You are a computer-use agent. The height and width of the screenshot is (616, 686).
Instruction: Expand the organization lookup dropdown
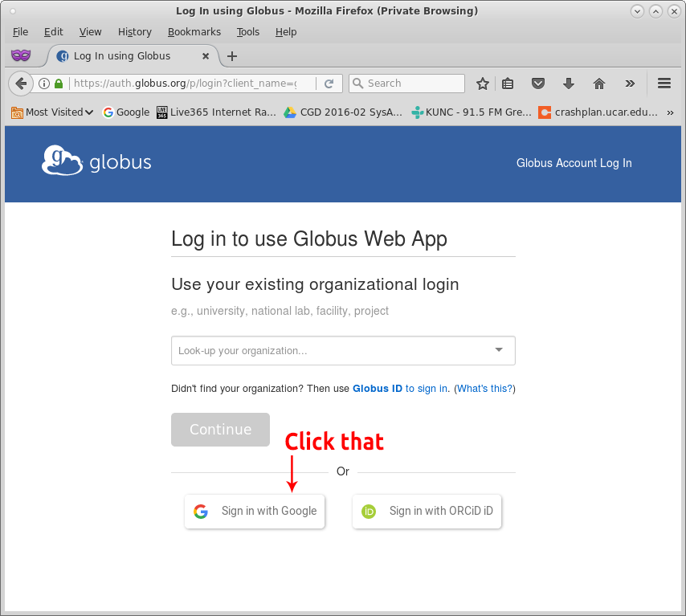pos(499,350)
